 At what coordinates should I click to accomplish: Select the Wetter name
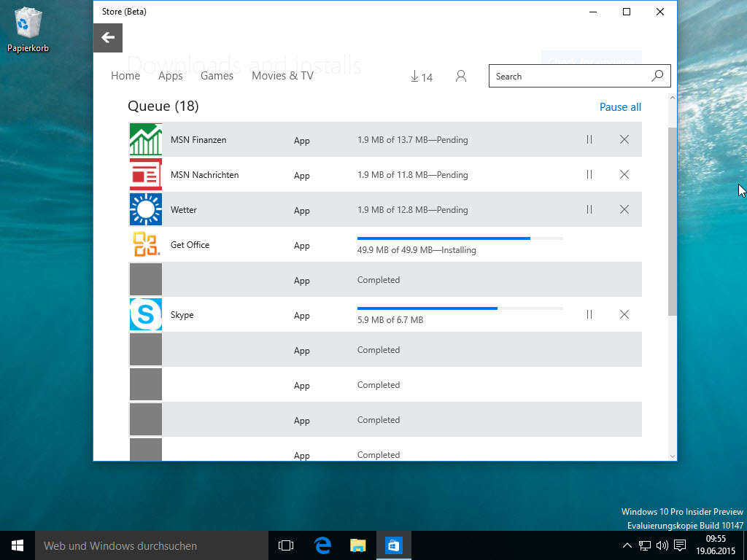point(183,209)
